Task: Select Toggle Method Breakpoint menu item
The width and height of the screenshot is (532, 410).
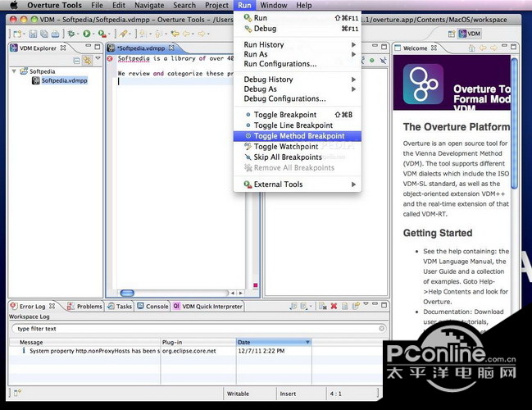Action: 298,136
